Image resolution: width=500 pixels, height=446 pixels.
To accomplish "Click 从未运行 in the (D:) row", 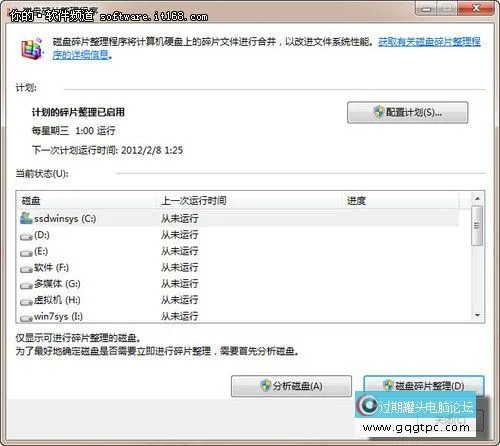I will [180, 235].
